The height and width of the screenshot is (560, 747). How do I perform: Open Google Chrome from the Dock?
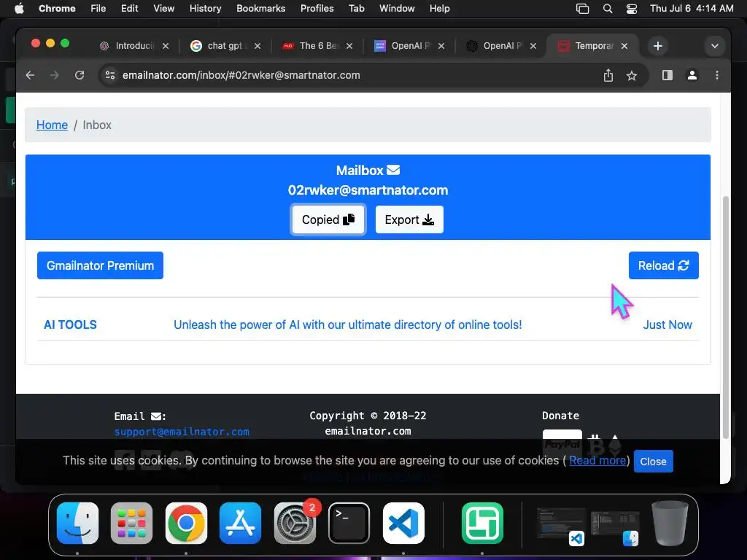[x=186, y=524]
